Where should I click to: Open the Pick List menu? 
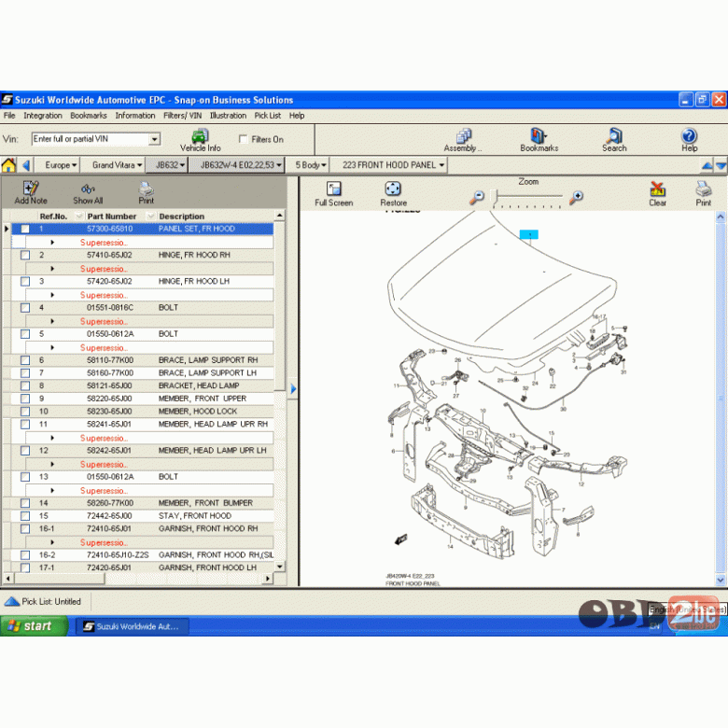click(268, 116)
